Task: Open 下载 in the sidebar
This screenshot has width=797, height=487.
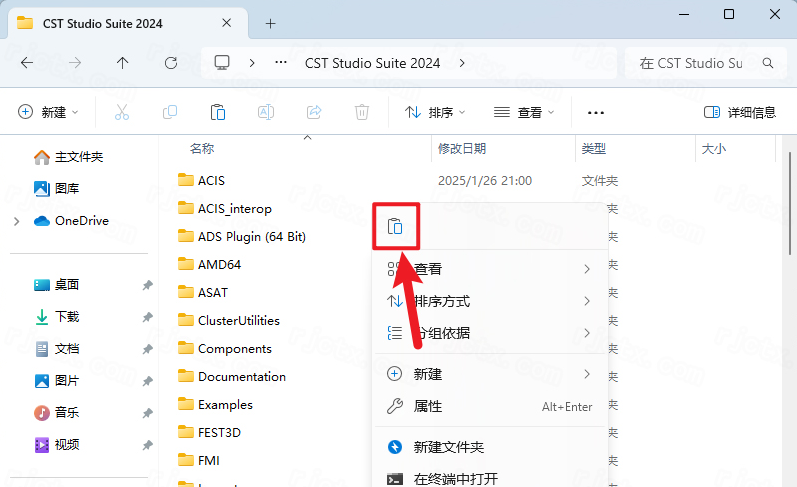Action: (67, 317)
